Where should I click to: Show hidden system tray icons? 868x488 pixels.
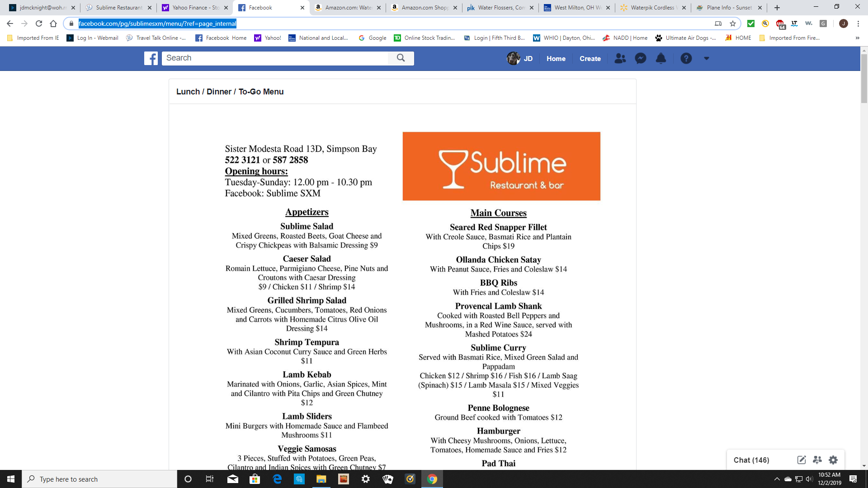pyautogui.click(x=777, y=479)
